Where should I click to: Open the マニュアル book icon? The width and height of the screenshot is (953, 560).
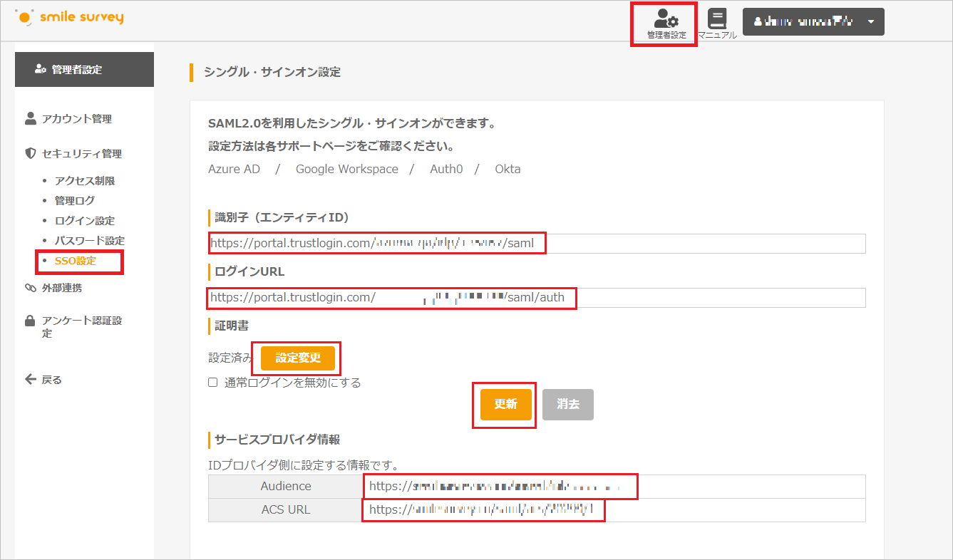717,19
